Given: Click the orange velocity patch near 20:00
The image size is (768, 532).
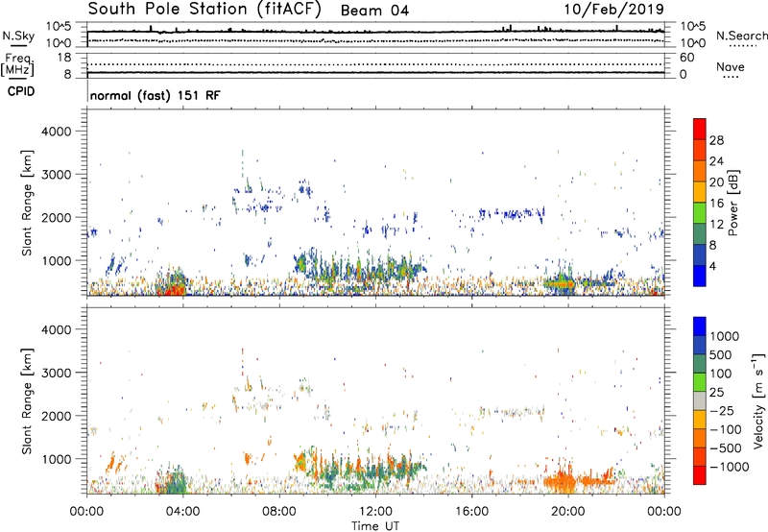Looking at the screenshot, I should coord(561,480).
